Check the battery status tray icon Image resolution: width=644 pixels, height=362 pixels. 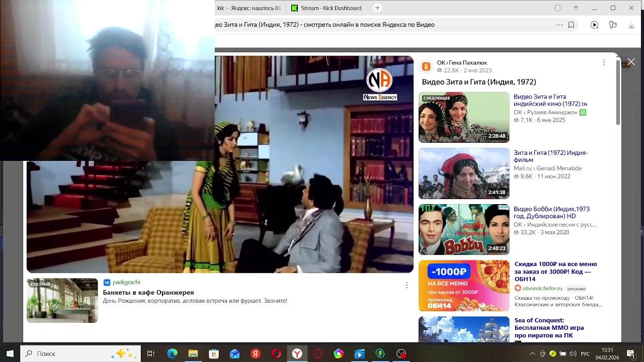562,353
